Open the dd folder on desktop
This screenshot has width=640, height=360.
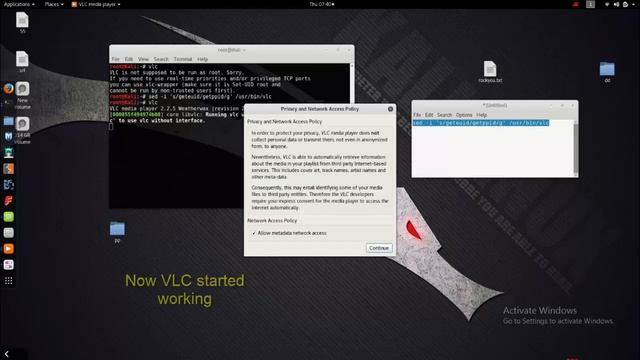[x=607, y=72]
